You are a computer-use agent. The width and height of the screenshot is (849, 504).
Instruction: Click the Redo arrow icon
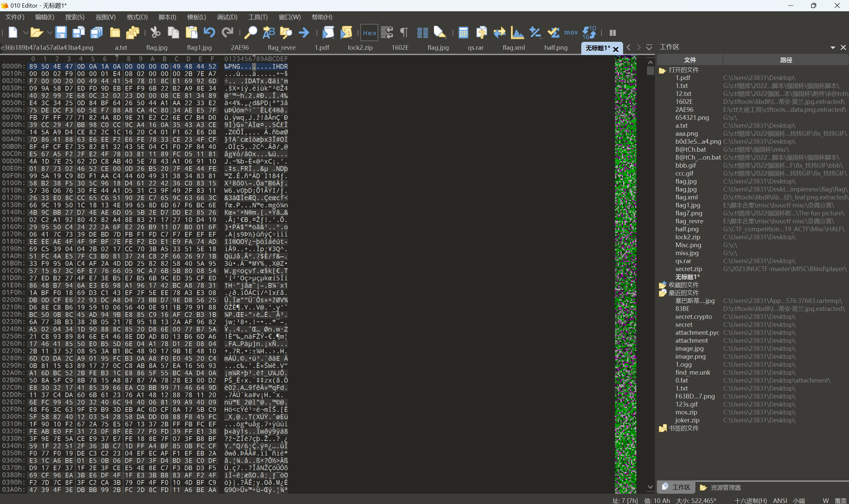(x=227, y=33)
